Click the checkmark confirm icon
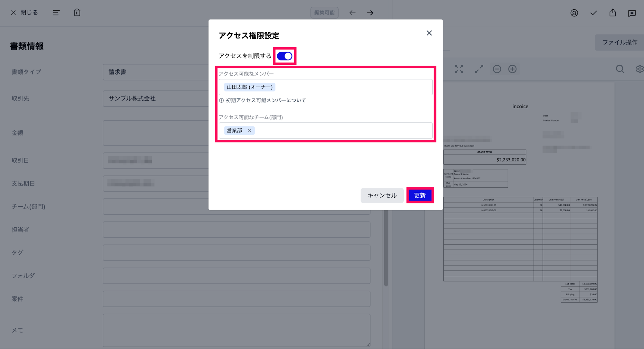Screen dimensions: 644x349 593,13
